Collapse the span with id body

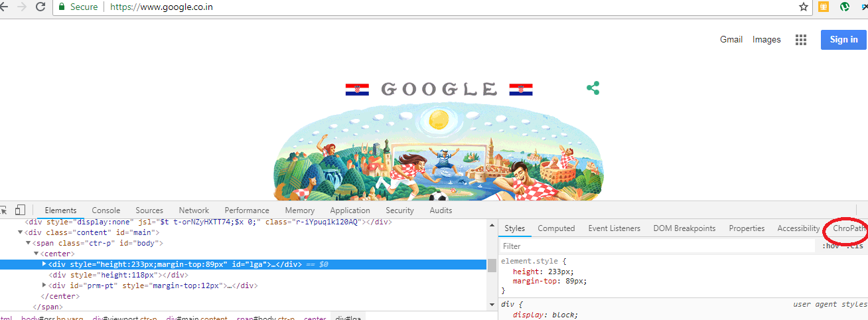(29, 243)
